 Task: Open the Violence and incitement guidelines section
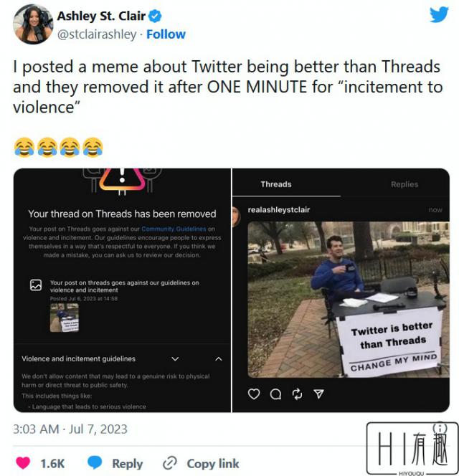[x=78, y=359]
